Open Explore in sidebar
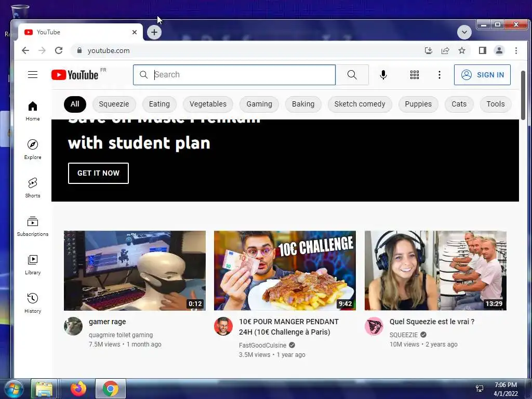This screenshot has height=399, width=532. [x=33, y=149]
